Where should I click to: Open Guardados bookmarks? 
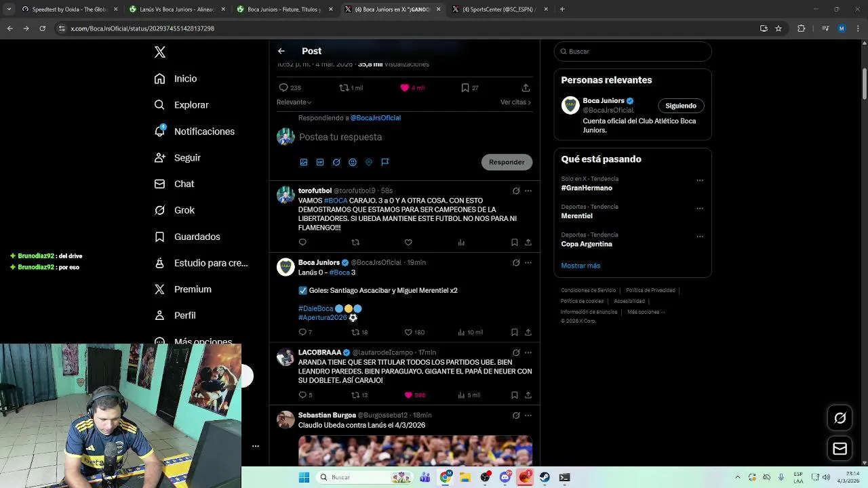tap(186, 237)
